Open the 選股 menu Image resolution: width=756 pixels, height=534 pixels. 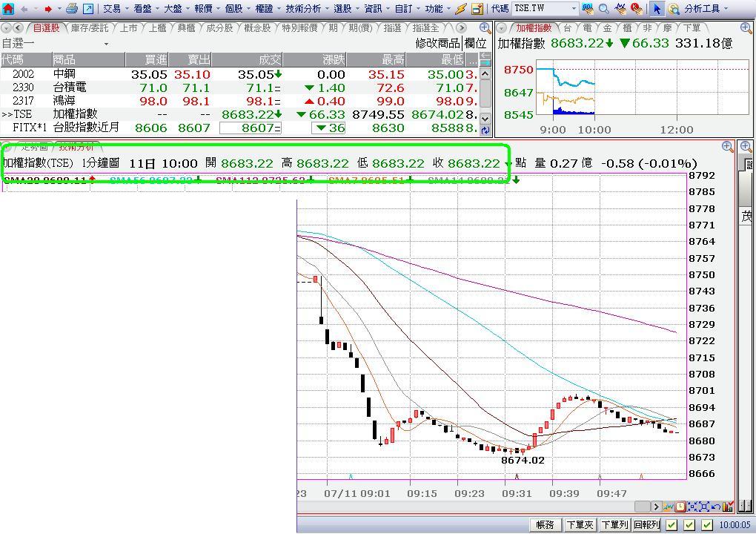[342, 9]
